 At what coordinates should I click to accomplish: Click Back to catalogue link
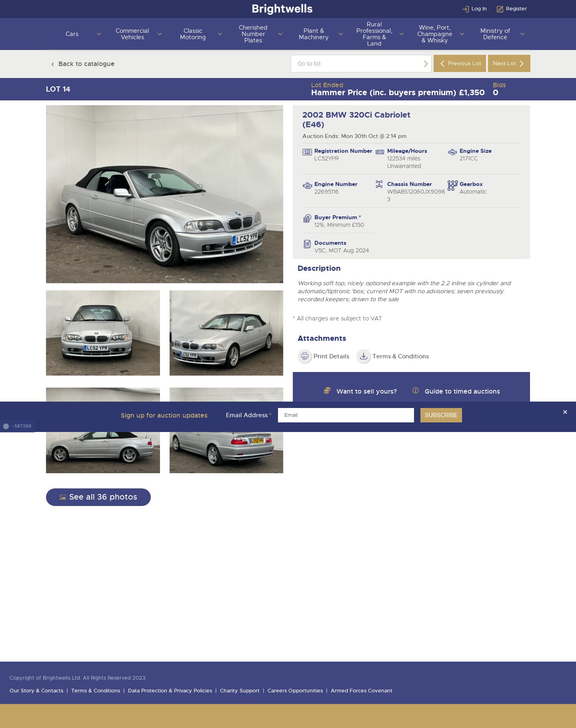(83, 64)
